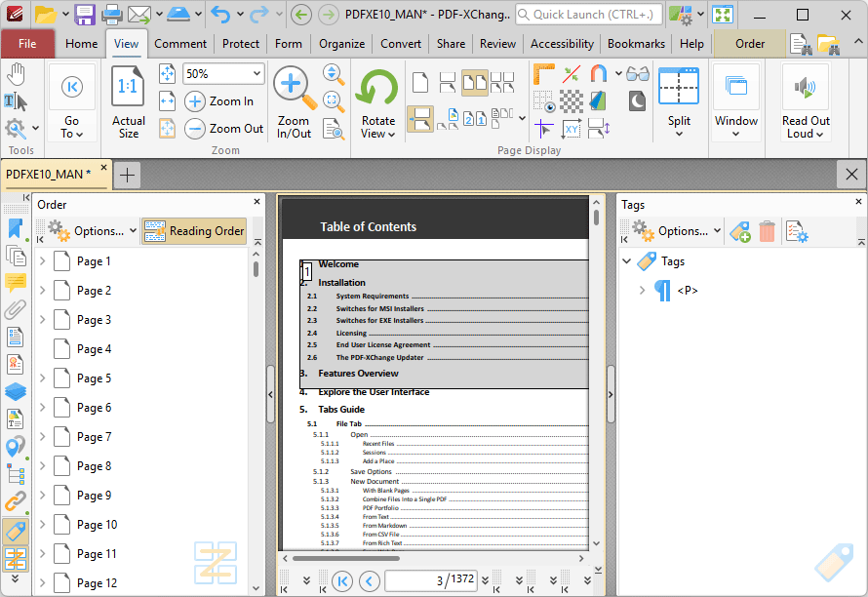Switch to the Accessibility tab
The width and height of the screenshot is (868, 597).
point(562,44)
